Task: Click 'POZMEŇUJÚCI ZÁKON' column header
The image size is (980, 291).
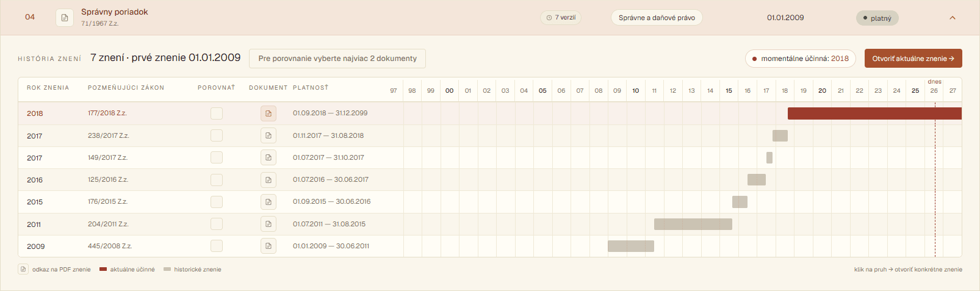Action: click(126, 88)
